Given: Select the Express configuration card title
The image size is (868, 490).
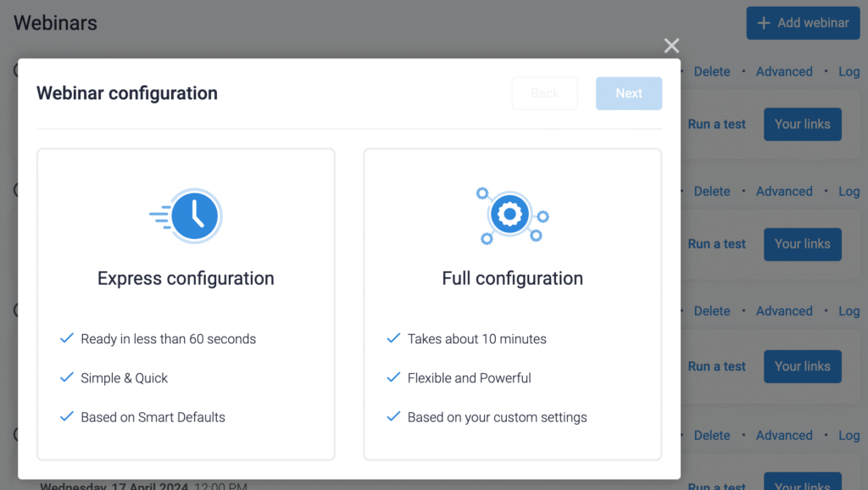Looking at the screenshot, I should pyautogui.click(x=186, y=279).
